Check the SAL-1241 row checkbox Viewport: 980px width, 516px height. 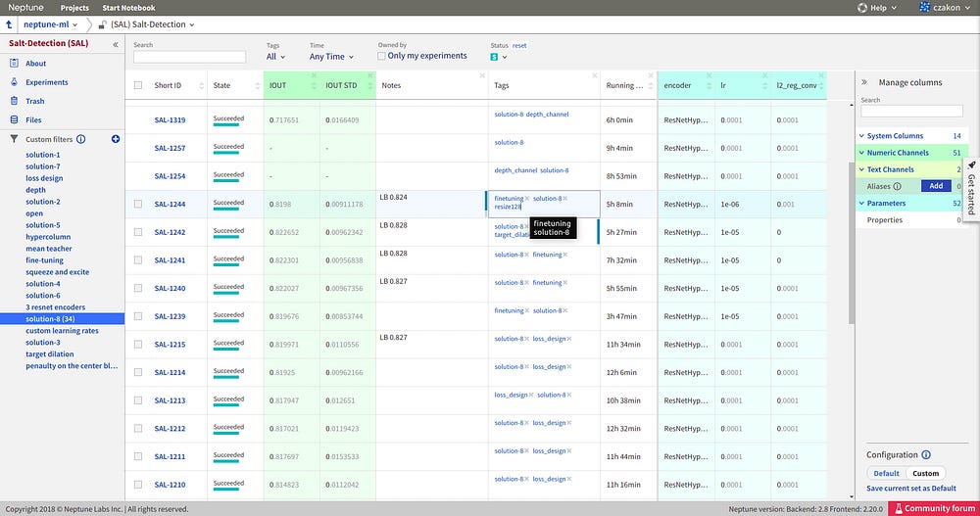coord(138,260)
